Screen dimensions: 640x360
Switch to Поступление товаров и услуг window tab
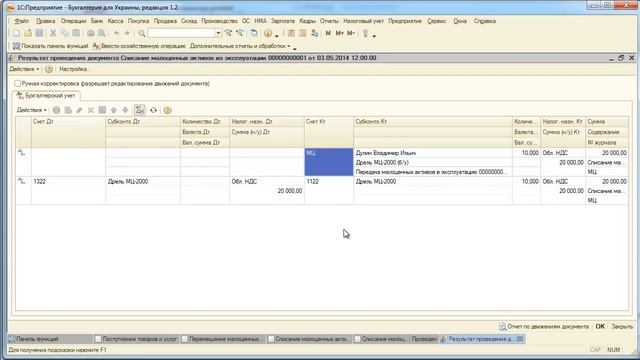(136, 339)
